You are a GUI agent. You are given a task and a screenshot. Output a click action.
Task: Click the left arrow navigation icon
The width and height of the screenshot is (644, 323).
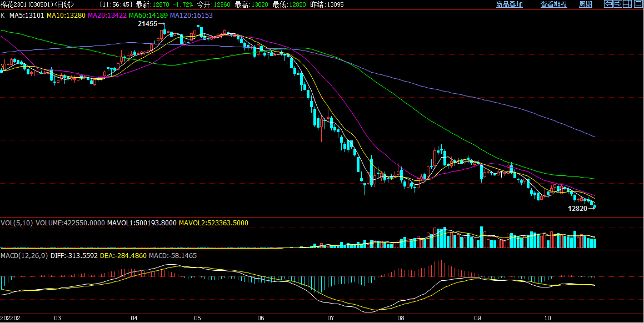click(608, 4)
